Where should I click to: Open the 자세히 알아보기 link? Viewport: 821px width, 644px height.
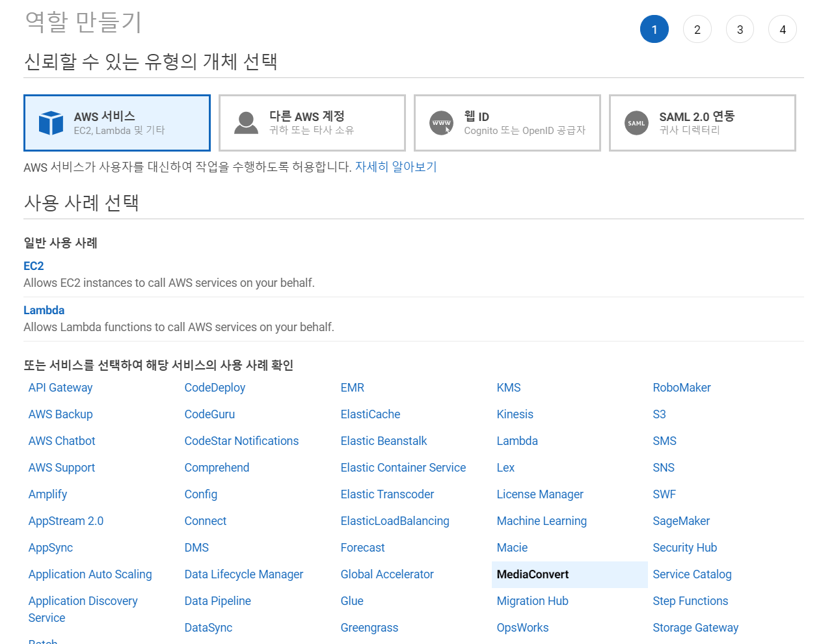[396, 167]
